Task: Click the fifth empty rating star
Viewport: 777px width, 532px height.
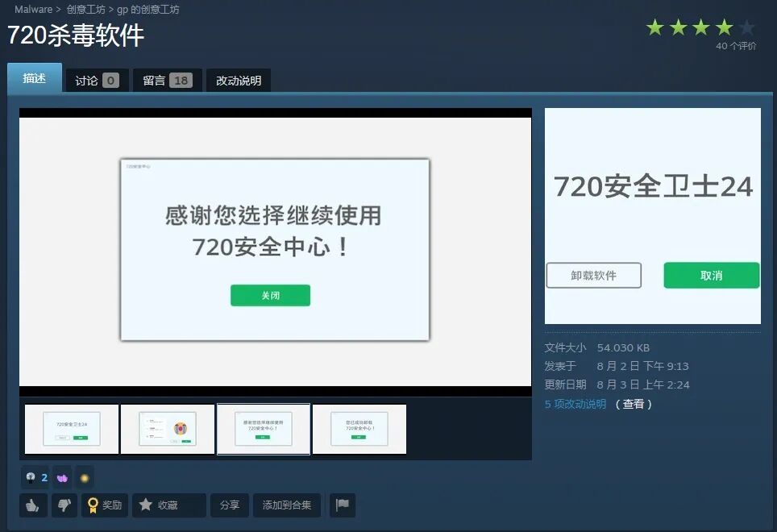Action: pos(747,27)
